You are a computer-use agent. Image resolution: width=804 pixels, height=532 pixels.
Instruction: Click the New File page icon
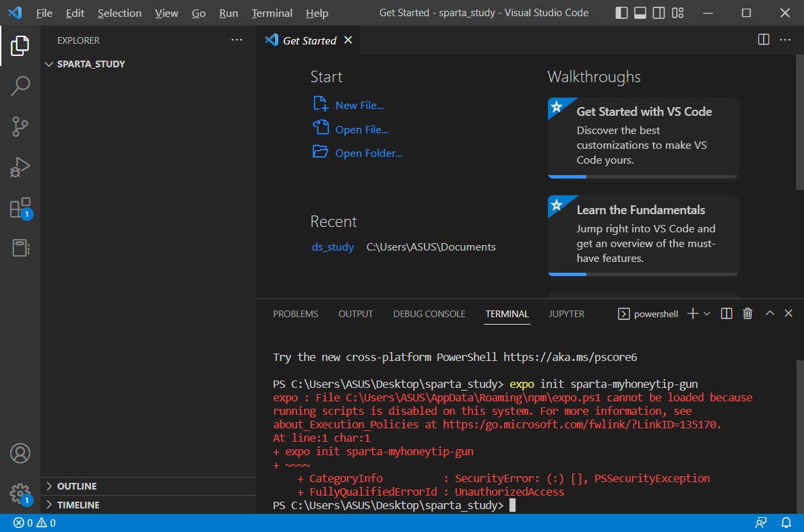[x=321, y=104]
